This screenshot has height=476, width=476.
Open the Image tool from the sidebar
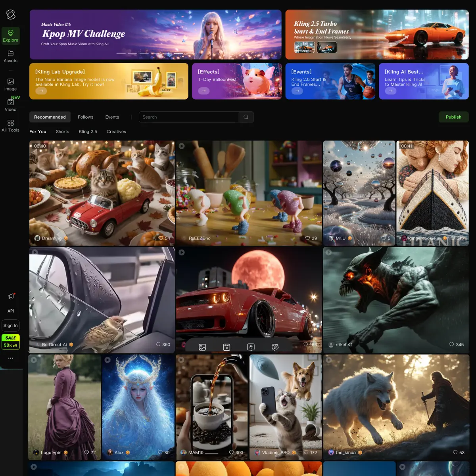tap(10, 84)
